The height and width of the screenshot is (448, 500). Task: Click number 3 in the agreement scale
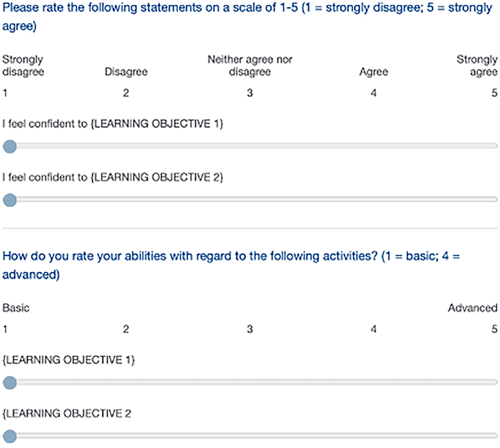[250, 93]
